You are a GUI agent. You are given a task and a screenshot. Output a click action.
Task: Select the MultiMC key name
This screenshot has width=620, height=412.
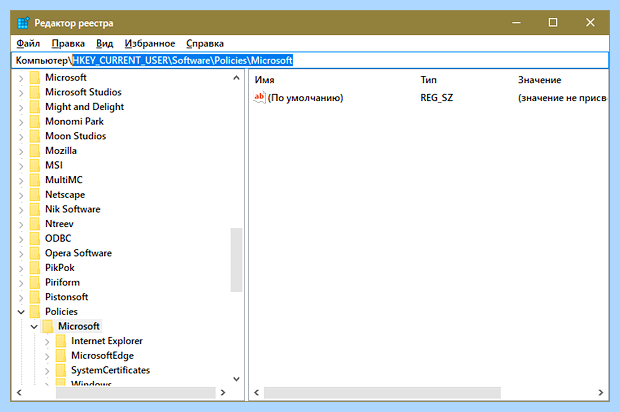point(64,180)
